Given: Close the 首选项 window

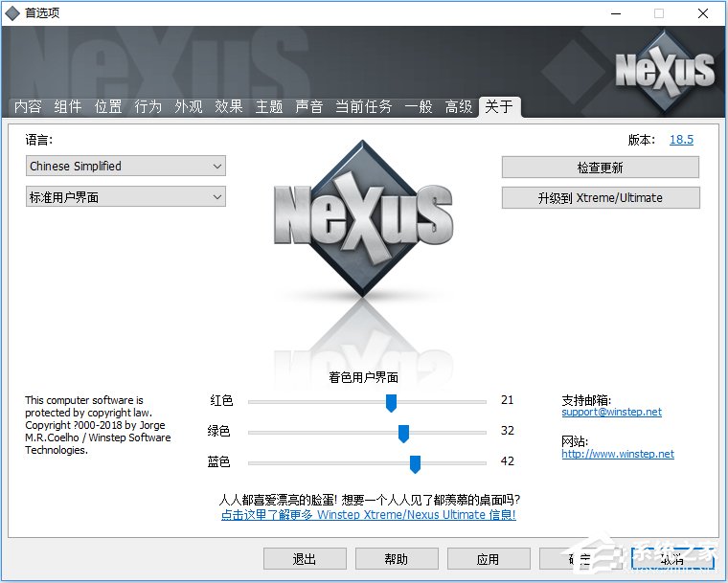Looking at the screenshot, I should click(x=703, y=13).
